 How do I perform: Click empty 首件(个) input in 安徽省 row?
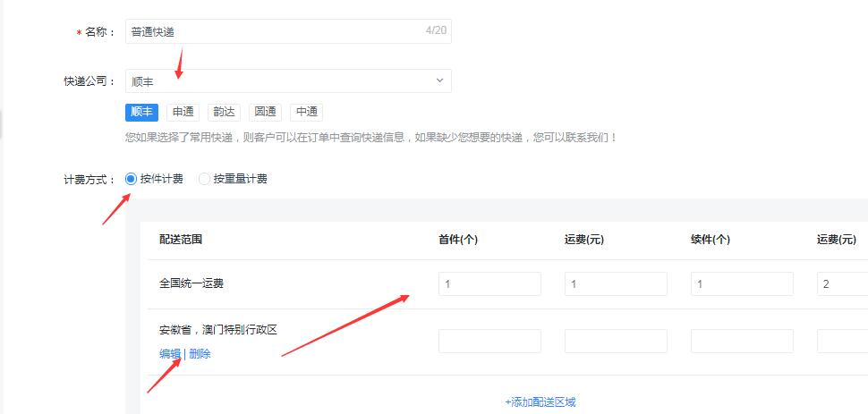click(x=489, y=341)
